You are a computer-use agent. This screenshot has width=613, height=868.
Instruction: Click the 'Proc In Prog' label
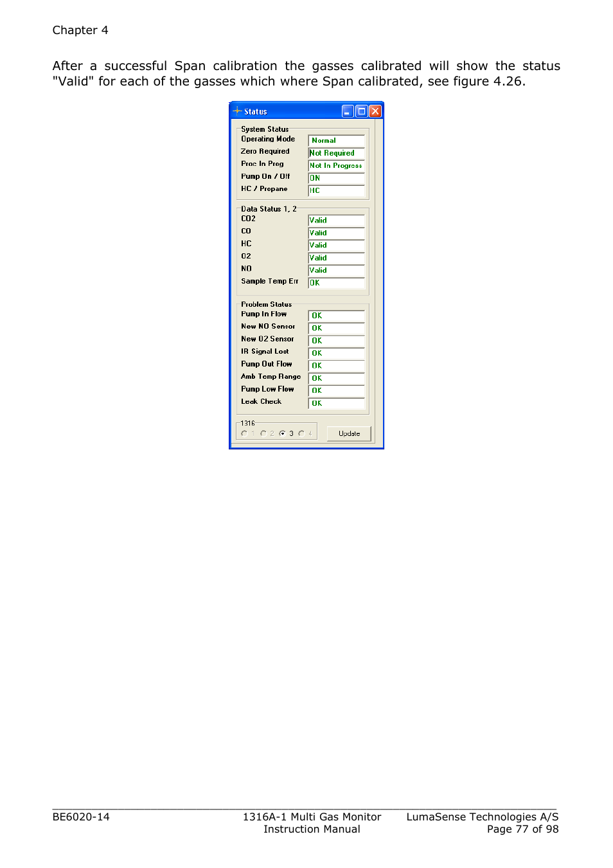262,164
